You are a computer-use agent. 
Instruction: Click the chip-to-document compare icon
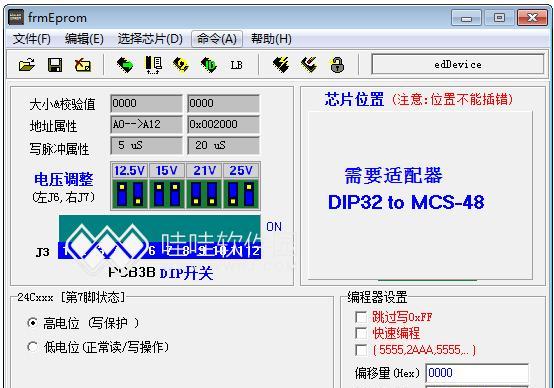click(x=153, y=65)
